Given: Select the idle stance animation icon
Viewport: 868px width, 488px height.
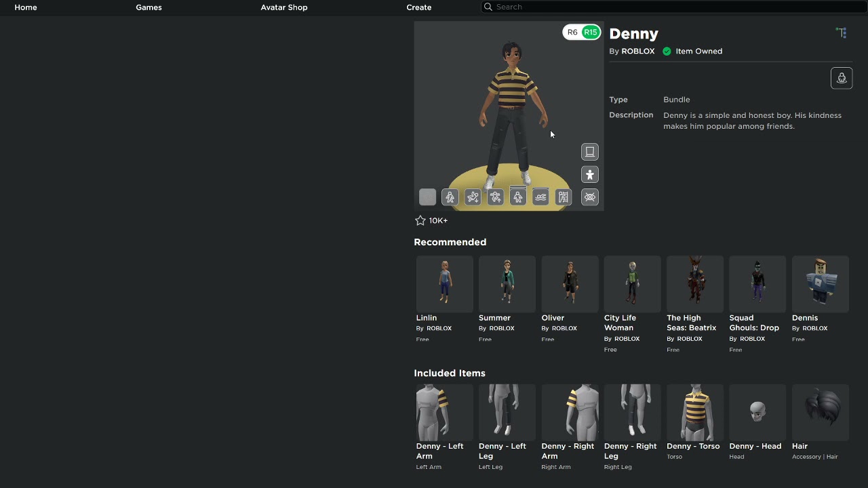Looking at the screenshot, I should coord(518,197).
